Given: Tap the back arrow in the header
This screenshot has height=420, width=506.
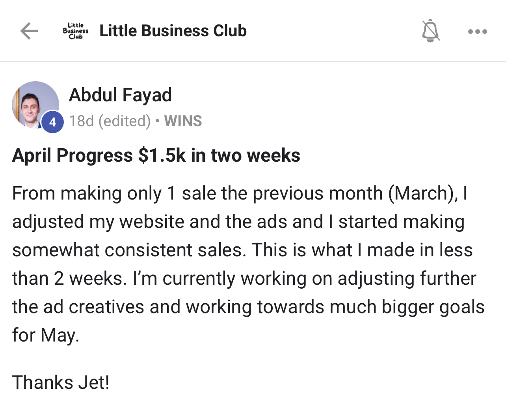Looking at the screenshot, I should point(29,31).
